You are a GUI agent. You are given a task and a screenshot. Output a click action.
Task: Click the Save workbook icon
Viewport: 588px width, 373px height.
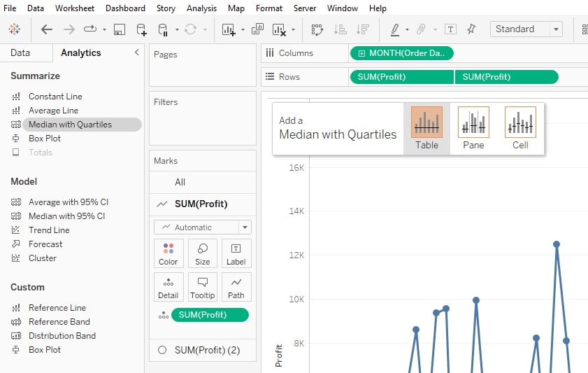point(120,29)
